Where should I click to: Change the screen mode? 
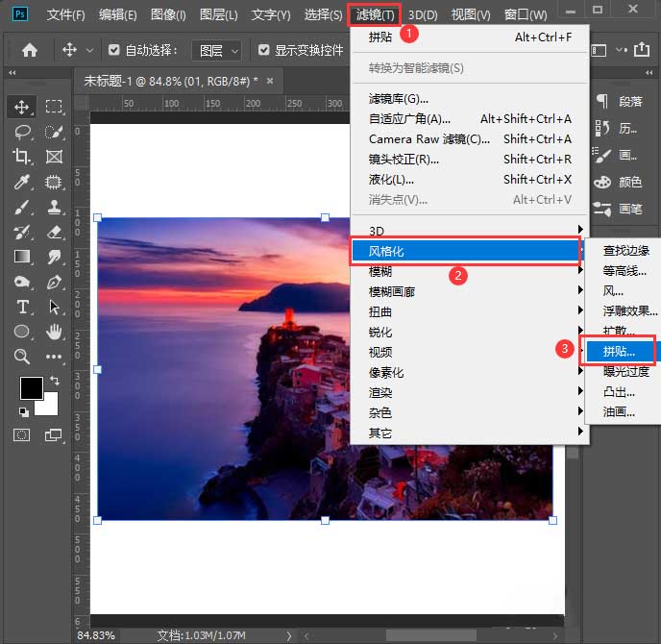click(x=54, y=434)
